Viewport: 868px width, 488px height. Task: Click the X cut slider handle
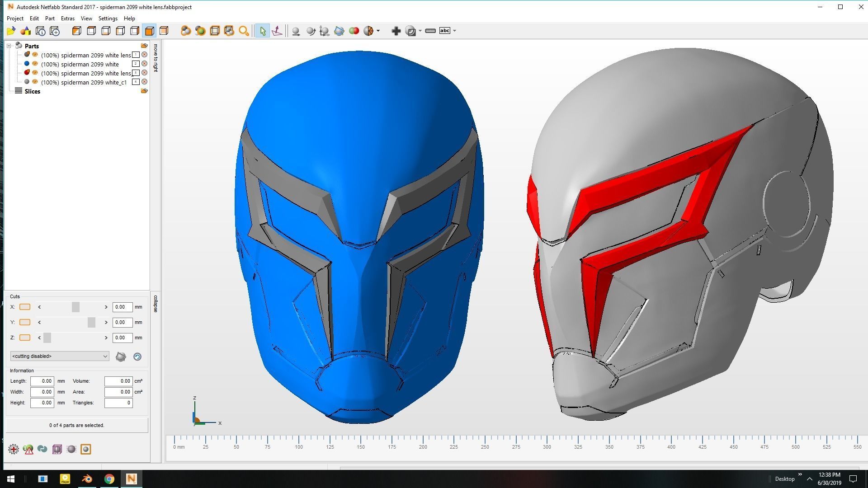click(x=75, y=307)
